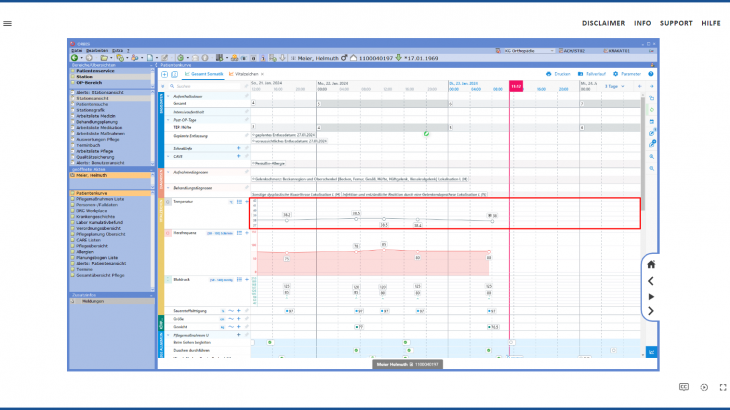Toggle captions CC button
The image size is (730, 410).
click(x=684, y=386)
